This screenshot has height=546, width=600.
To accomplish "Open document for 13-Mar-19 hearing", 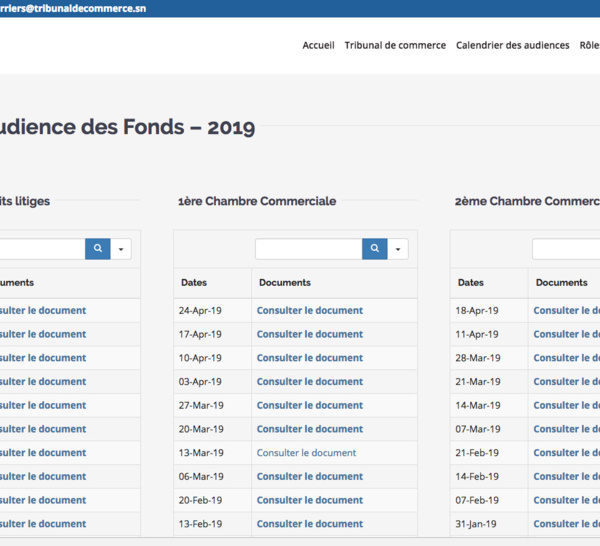I will pos(306,453).
